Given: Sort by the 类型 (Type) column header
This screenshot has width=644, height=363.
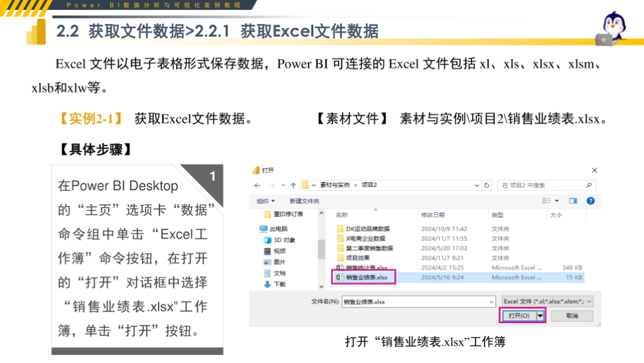Looking at the screenshot, I should [x=497, y=215].
